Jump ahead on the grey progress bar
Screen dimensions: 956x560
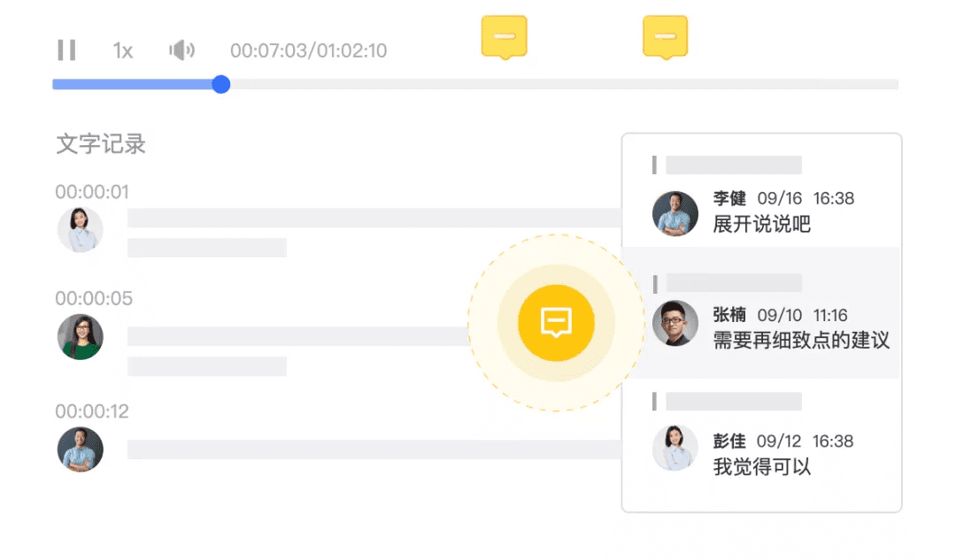564,84
